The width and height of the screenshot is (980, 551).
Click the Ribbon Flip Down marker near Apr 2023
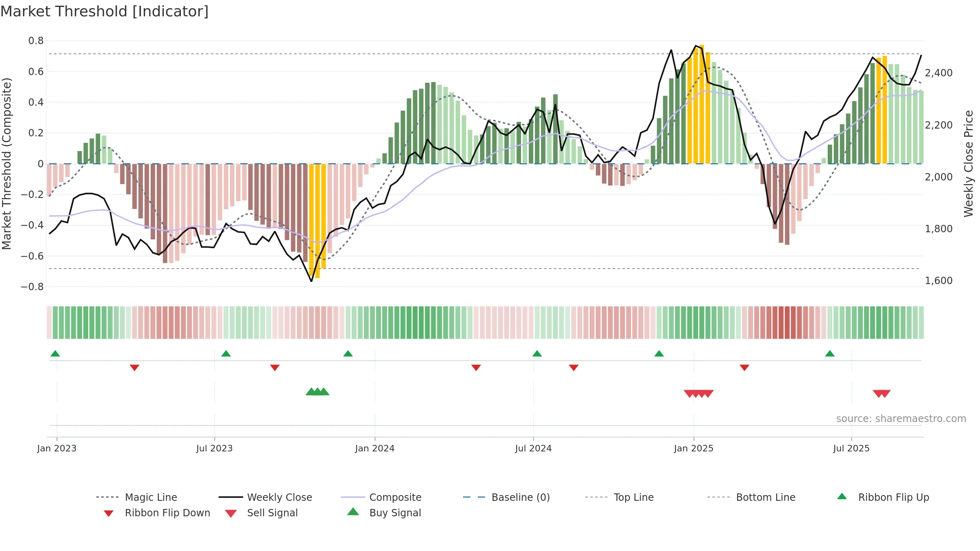[x=134, y=367]
